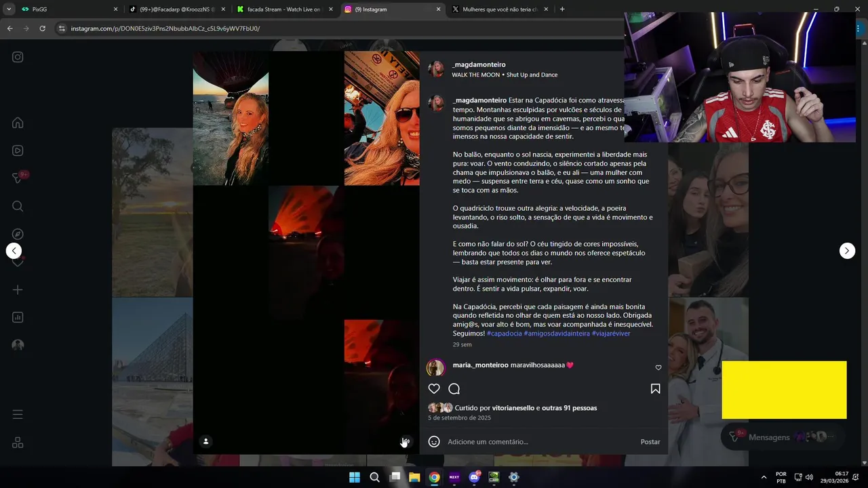
Task: View 'outras 91 pessoas' who liked
Action: 570,408
